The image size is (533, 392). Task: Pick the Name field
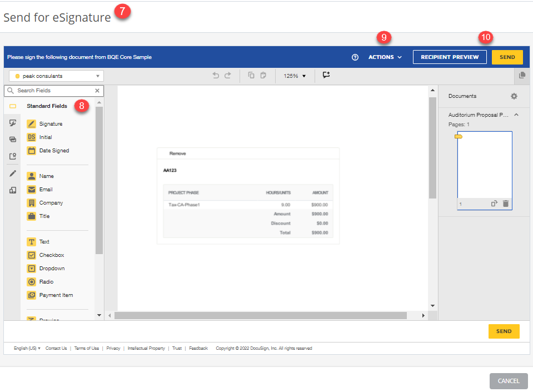(x=41, y=176)
